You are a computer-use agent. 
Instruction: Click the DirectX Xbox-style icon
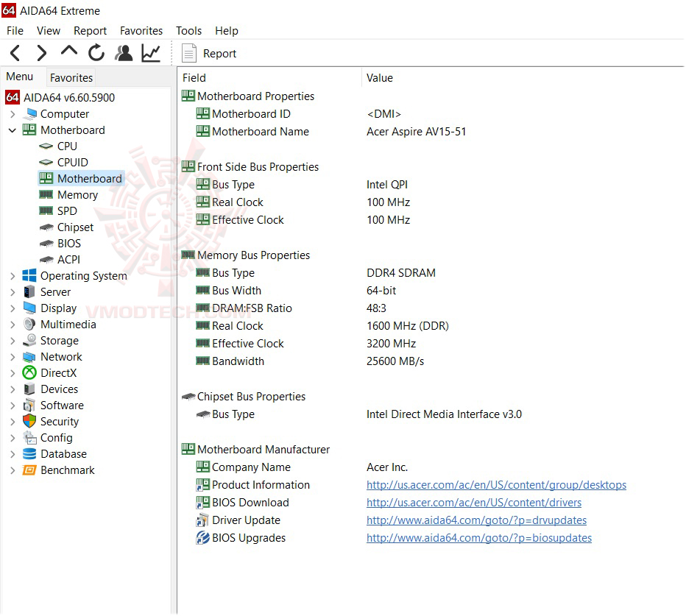coord(29,372)
